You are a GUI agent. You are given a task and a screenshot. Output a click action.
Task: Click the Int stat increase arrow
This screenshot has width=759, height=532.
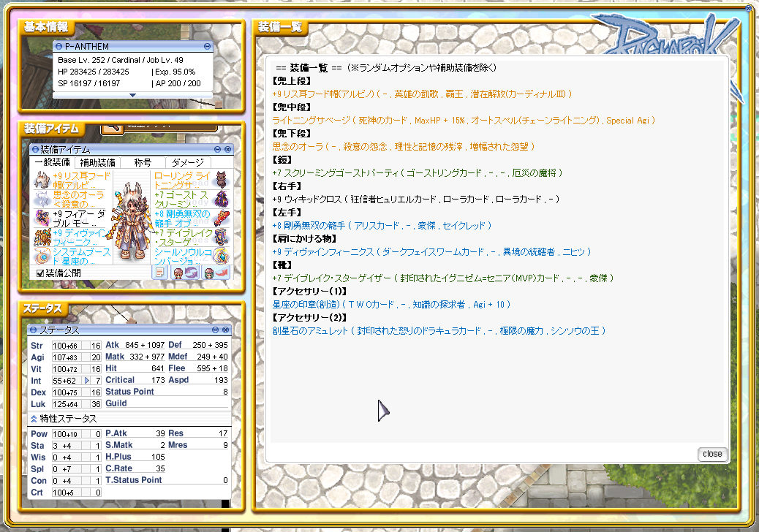[87, 381]
